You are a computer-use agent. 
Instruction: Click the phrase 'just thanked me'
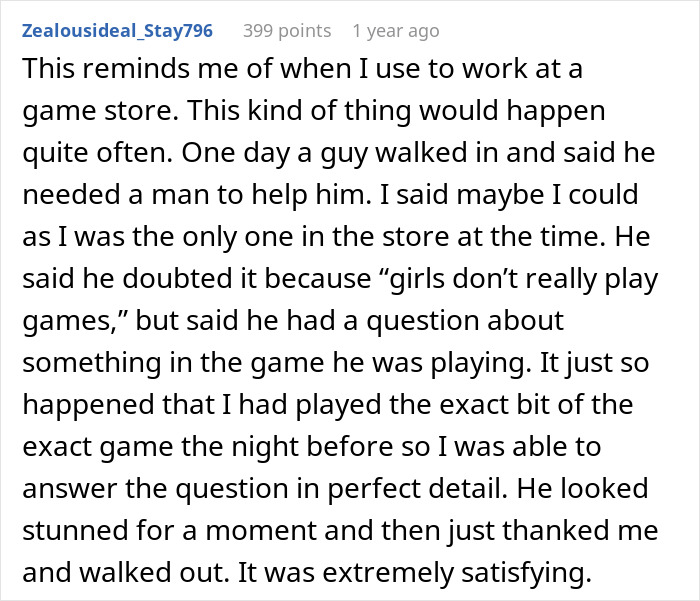tap(553, 530)
